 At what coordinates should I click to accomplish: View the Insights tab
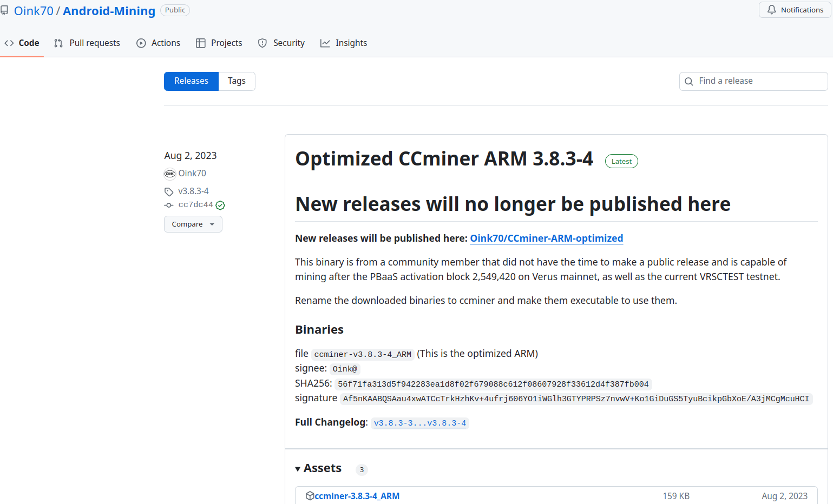[344, 43]
